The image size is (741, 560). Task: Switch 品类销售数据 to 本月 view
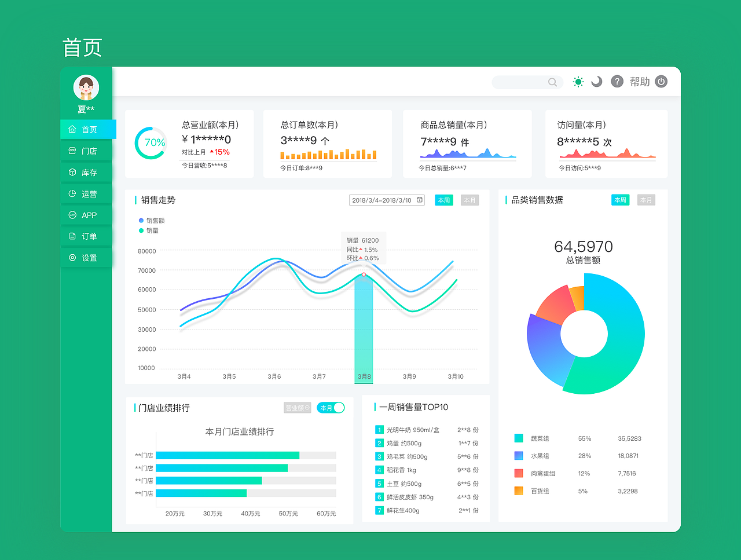(646, 200)
